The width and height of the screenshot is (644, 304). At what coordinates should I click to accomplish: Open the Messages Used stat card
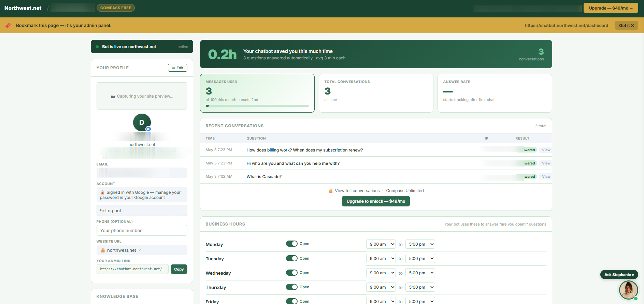pos(257,93)
